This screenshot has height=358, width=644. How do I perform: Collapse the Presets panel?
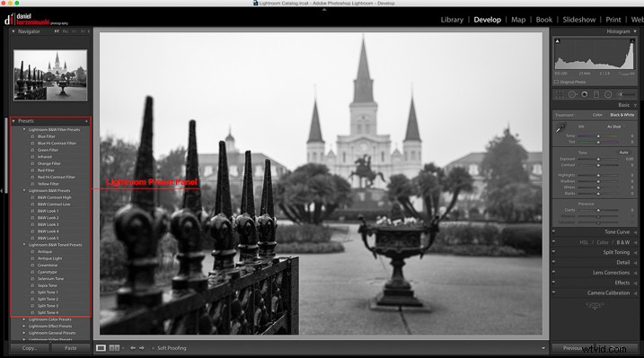(13, 121)
